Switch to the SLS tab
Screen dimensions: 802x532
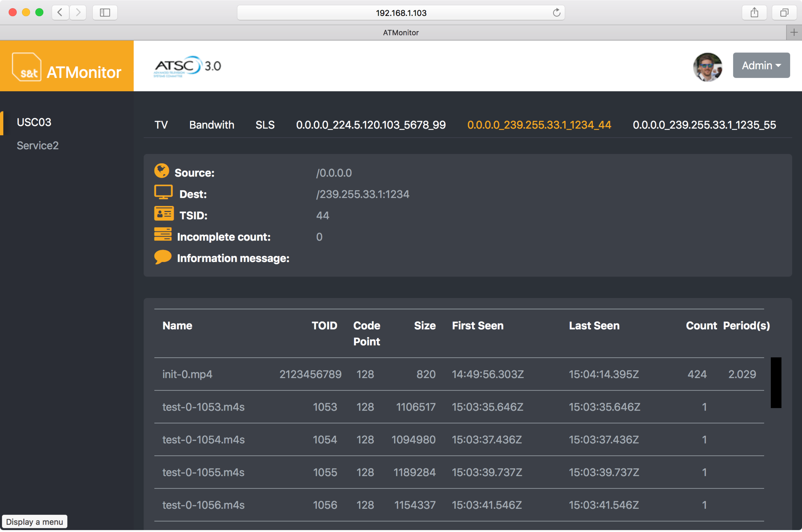265,125
